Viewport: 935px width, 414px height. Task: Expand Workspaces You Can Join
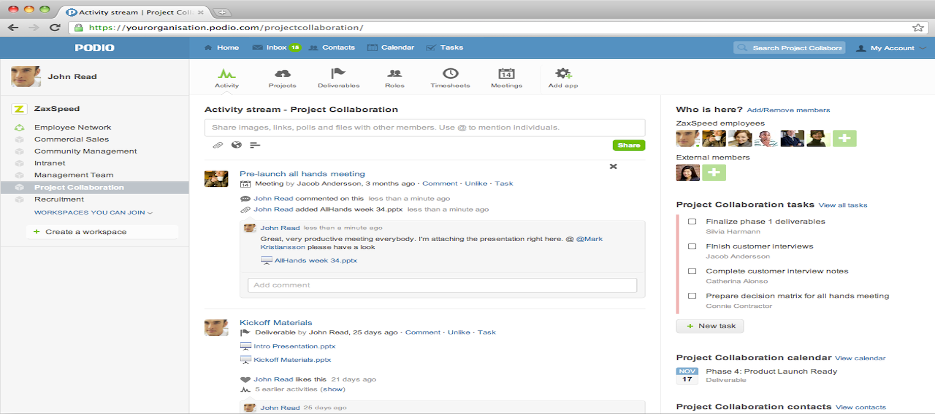tap(93, 212)
